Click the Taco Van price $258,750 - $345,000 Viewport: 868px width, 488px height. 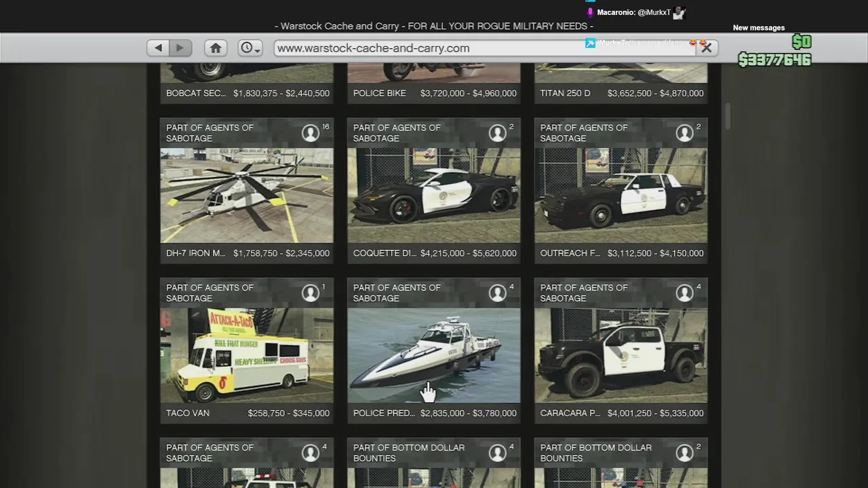tap(289, 413)
